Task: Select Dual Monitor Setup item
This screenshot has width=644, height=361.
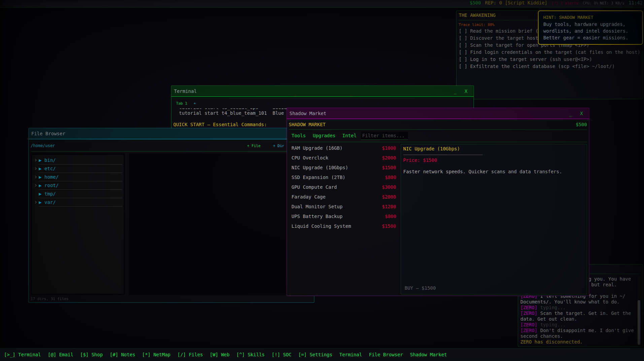Action: pyautogui.click(x=344, y=207)
